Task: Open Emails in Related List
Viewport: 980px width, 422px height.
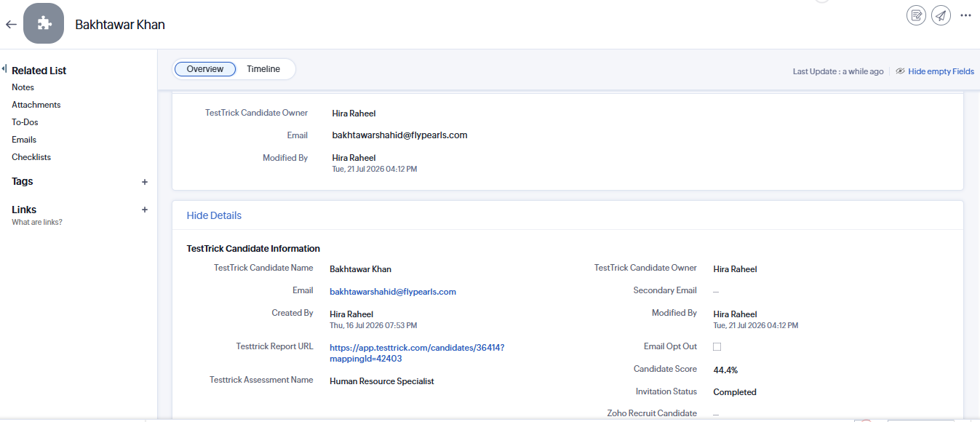Action: click(24, 140)
